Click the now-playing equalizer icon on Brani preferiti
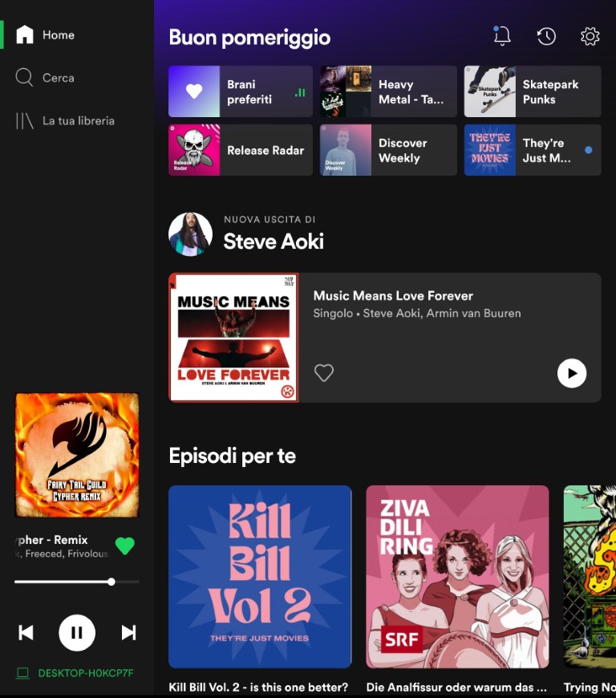 pyautogui.click(x=301, y=92)
